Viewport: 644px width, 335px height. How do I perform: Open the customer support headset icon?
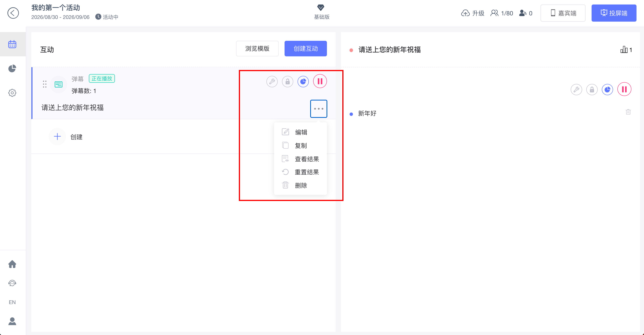tap(12, 283)
